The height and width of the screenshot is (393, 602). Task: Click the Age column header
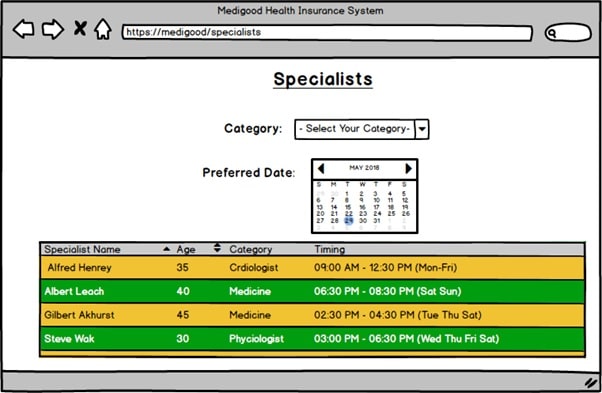pyautogui.click(x=186, y=249)
